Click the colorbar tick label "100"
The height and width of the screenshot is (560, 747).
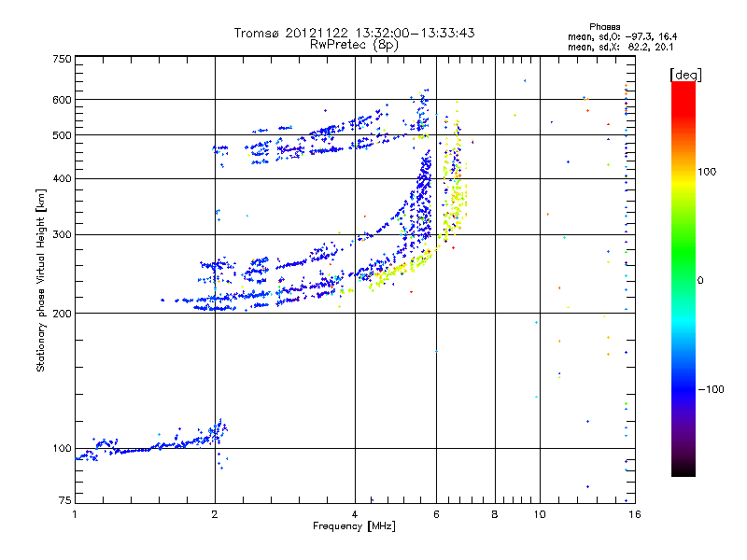point(707,172)
